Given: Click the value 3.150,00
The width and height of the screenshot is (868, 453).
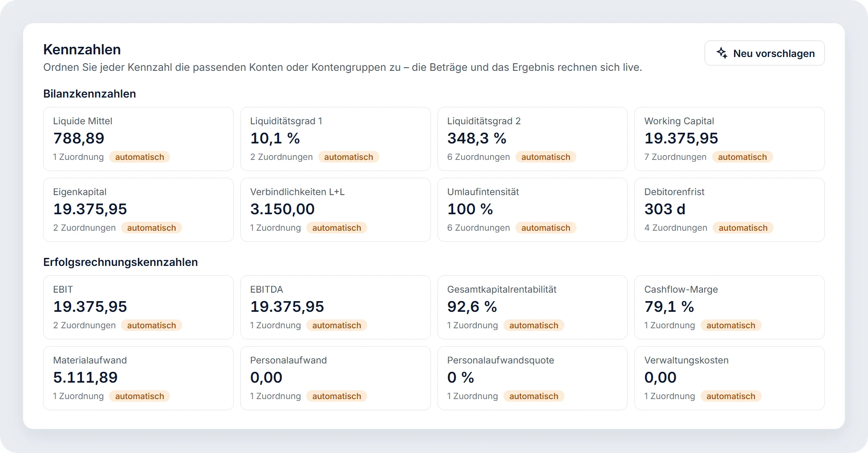Looking at the screenshot, I should [282, 209].
